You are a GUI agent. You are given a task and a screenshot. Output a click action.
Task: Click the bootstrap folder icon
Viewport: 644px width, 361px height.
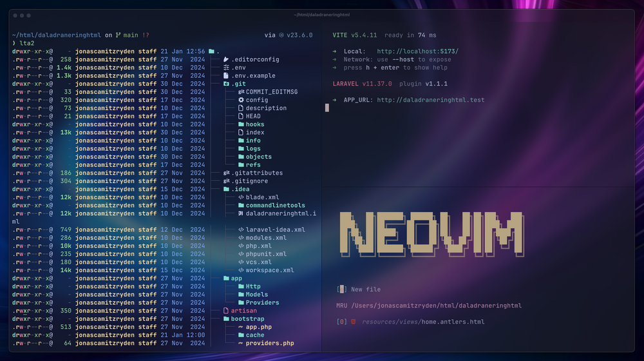[226, 319]
